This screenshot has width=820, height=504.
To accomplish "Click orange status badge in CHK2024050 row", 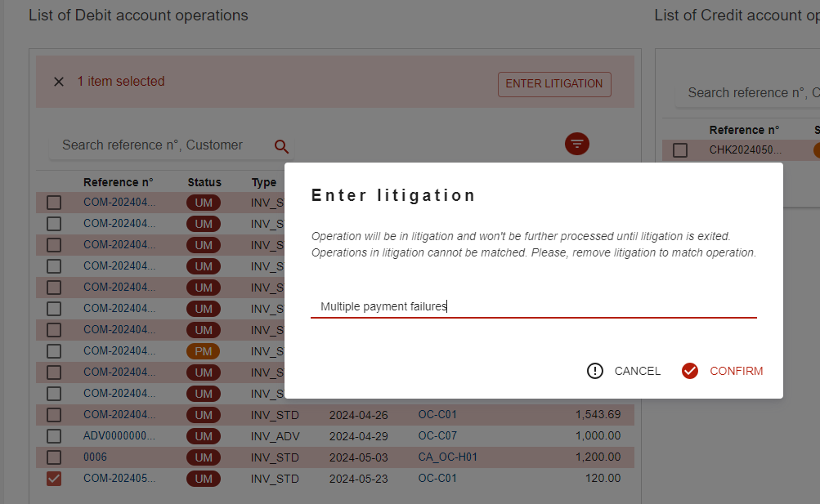I will (816, 150).
